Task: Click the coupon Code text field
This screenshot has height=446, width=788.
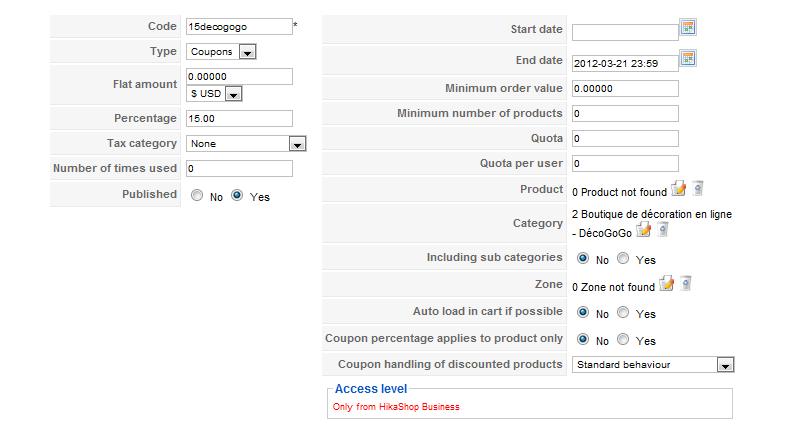Action: point(239,27)
